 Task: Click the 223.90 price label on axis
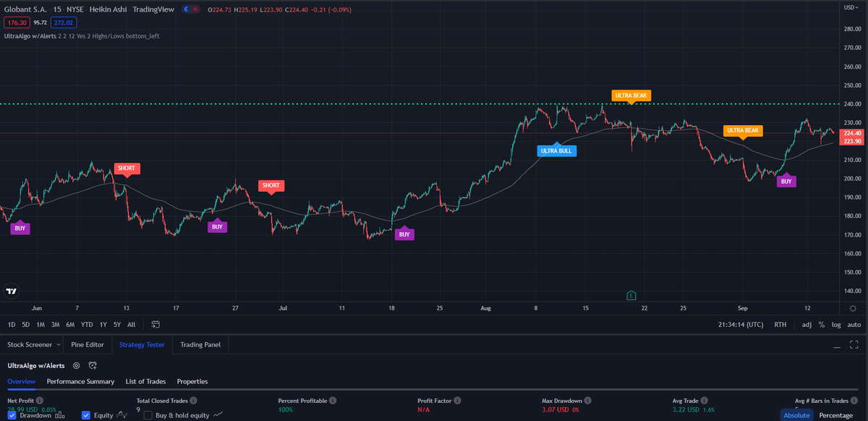(853, 141)
